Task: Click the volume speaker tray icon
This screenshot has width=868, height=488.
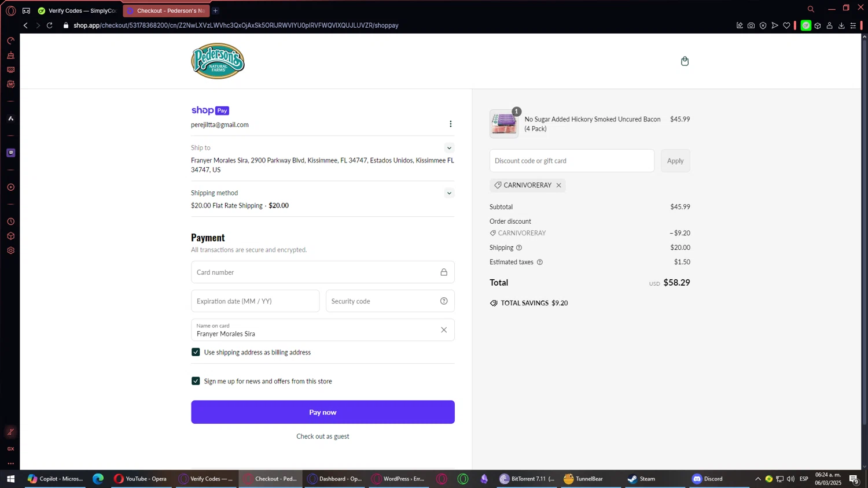Action: click(790, 479)
